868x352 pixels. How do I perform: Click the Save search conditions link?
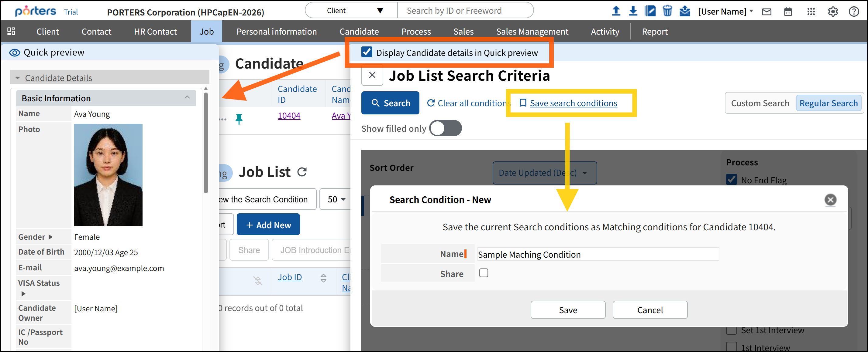(573, 103)
